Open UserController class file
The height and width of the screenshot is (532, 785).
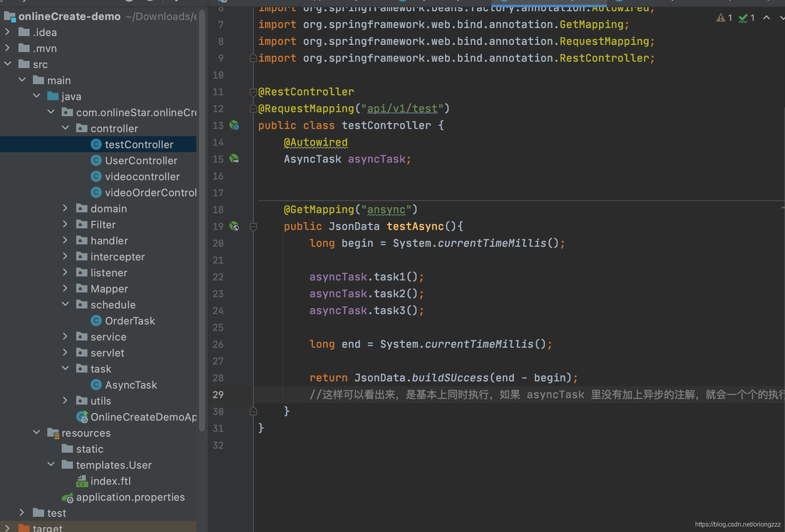pyautogui.click(x=141, y=161)
